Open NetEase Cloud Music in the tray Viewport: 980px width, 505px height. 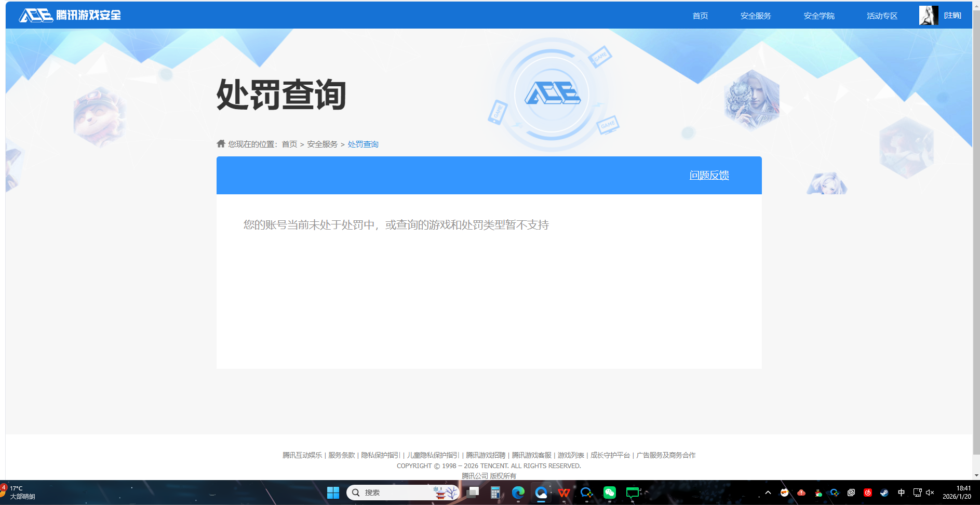tap(868, 493)
